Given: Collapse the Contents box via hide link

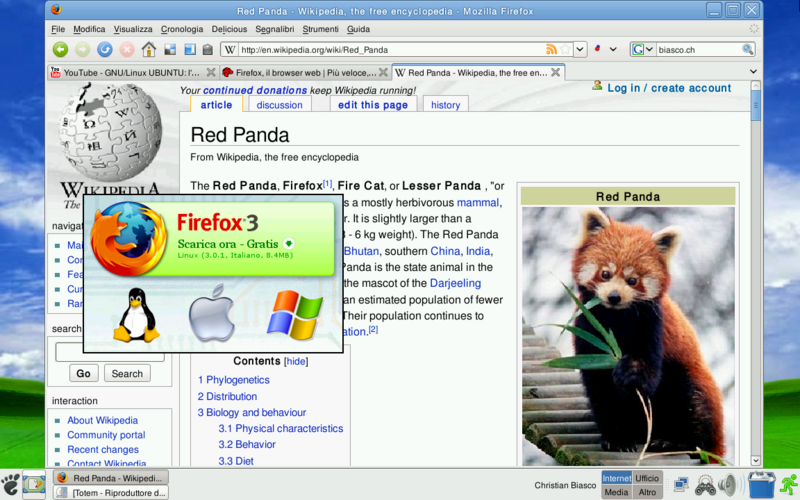Looking at the screenshot, I should coord(296,361).
